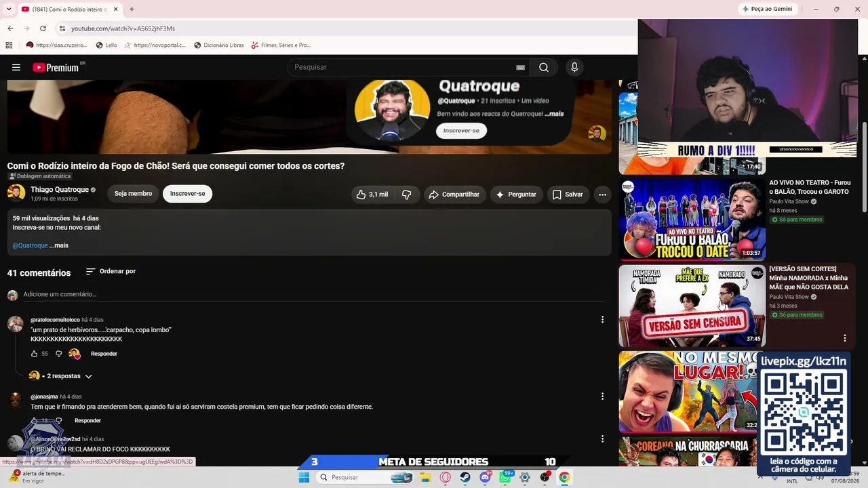Open WhatsApp from the taskbar
This screenshot has width=868, height=488.
coord(505,477)
